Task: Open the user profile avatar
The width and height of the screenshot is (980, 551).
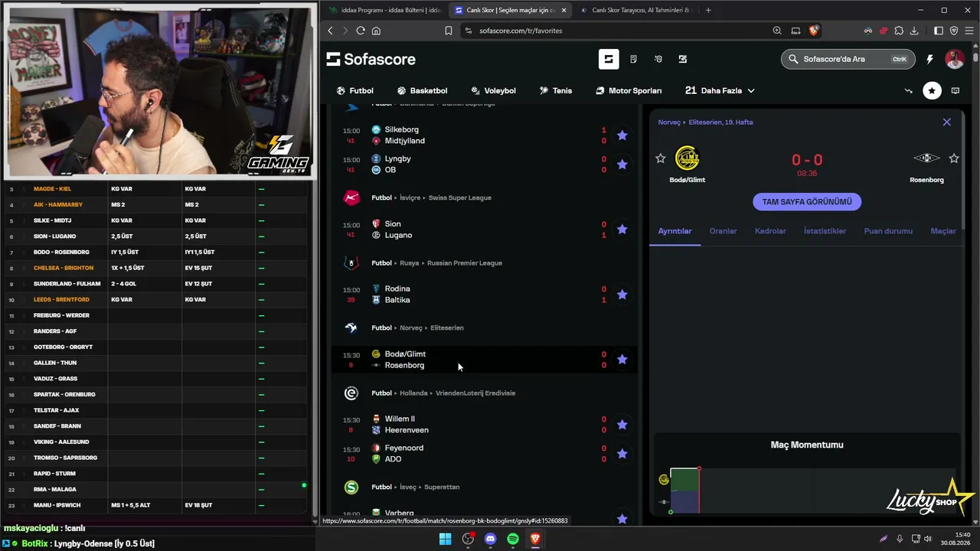Action: (x=955, y=59)
